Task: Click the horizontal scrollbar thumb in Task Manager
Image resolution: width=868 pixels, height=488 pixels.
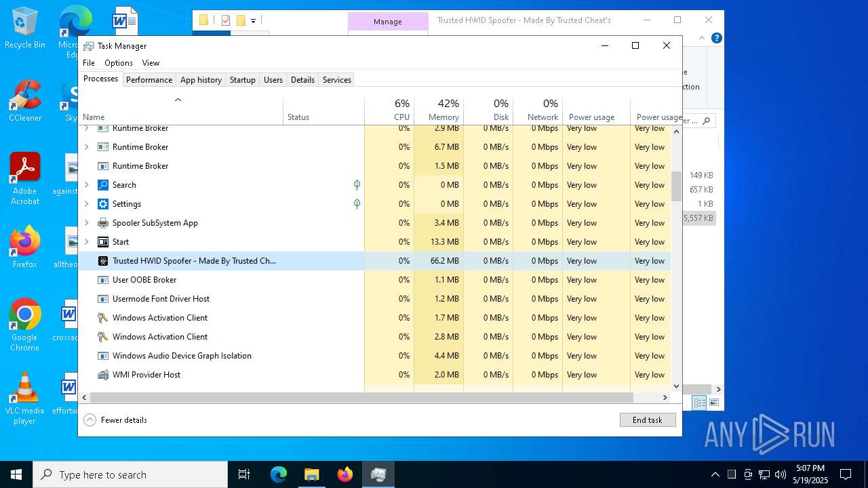Action: [361, 398]
